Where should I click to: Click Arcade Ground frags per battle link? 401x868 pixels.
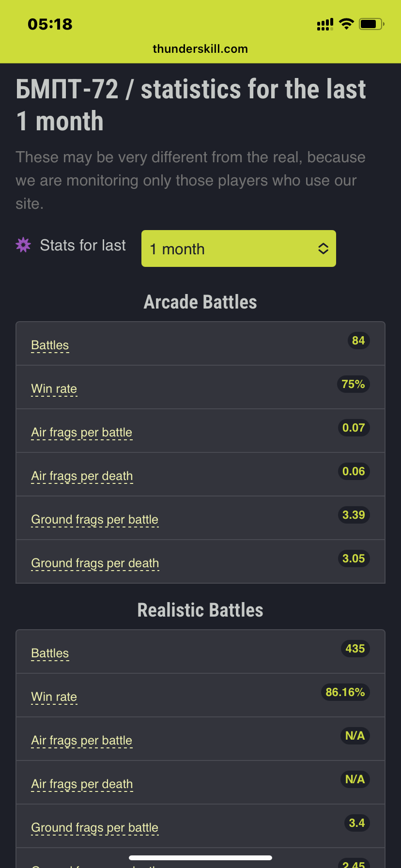[x=94, y=520]
